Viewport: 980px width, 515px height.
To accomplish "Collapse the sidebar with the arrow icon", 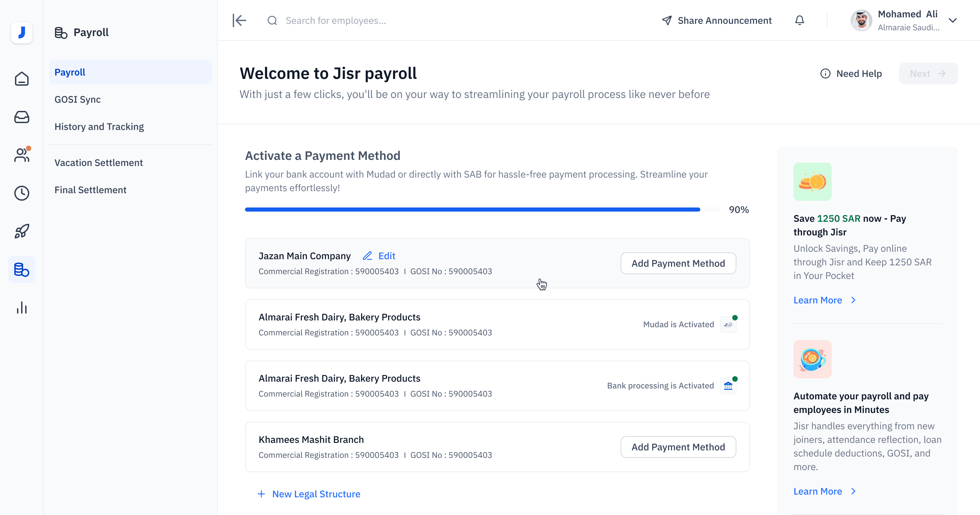I will click(239, 20).
